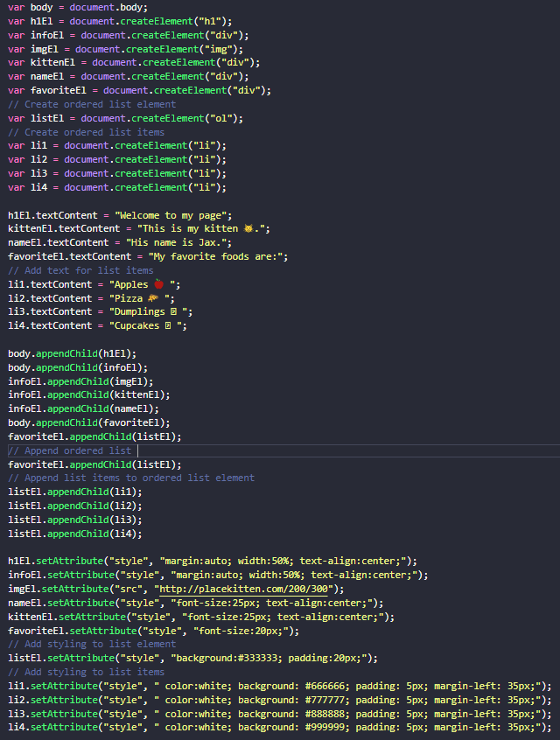Click the '// Create ordered list items' comment
560x740 pixels.
point(87,132)
